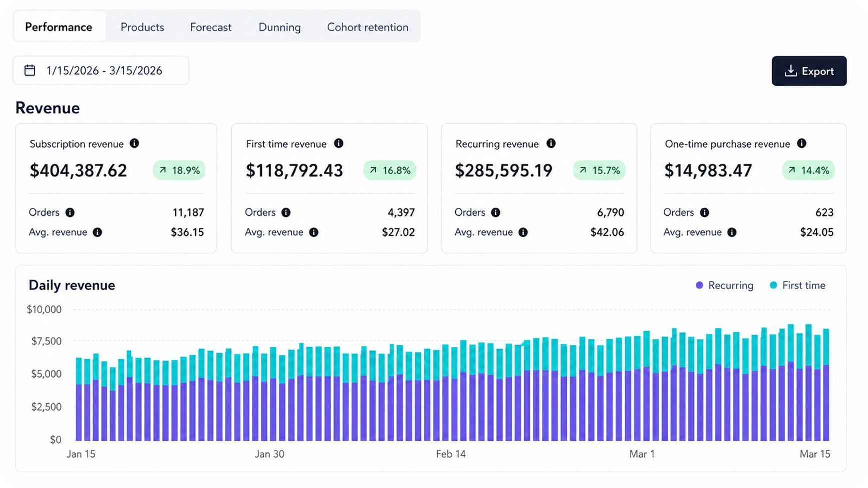Click the 11,187 orders count
The width and height of the screenshot is (868, 488).
(x=188, y=212)
